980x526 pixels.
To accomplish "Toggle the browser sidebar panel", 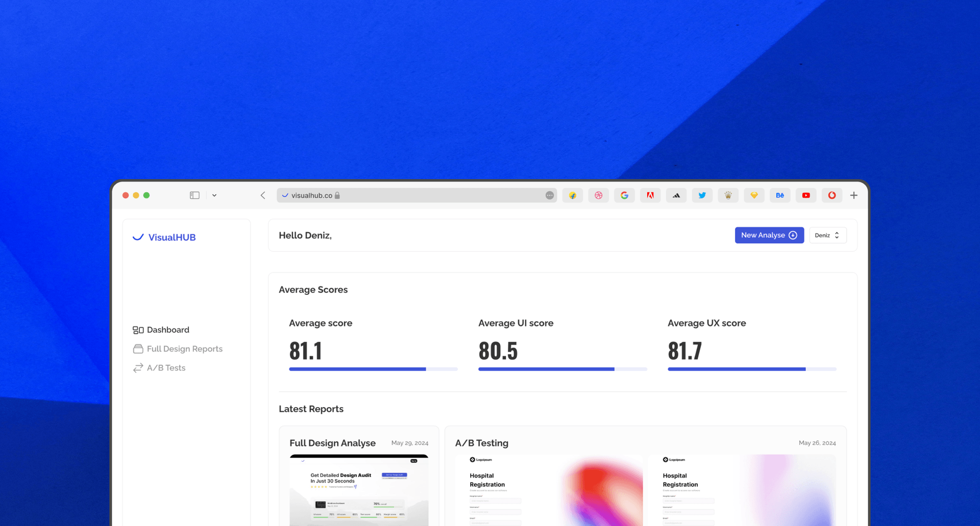I will click(x=194, y=195).
